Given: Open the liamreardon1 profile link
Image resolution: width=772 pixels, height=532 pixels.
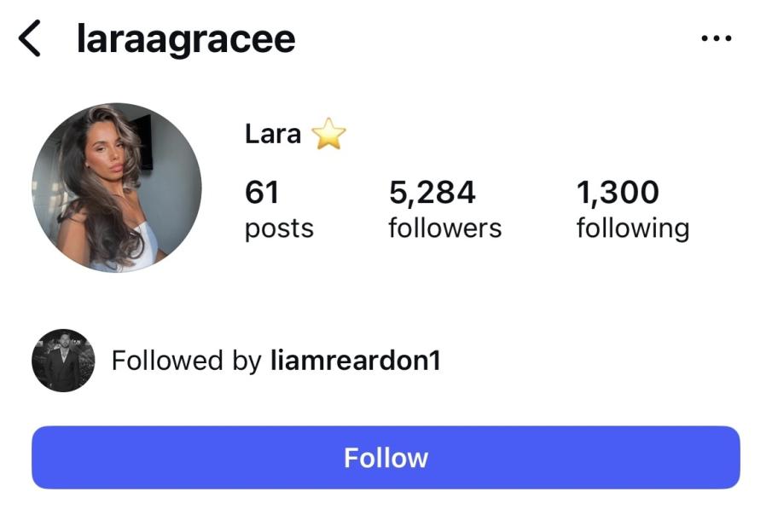Looking at the screenshot, I should tap(355, 360).
